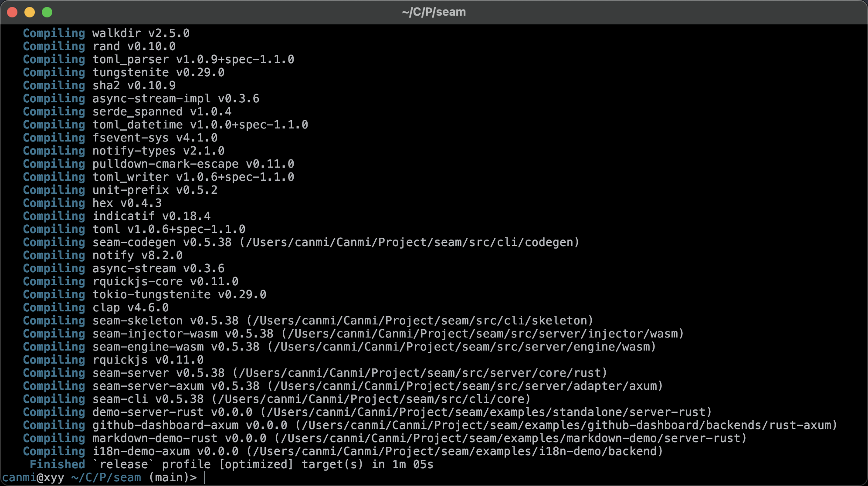868x486 pixels.
Task: Click the red close window button
Action: click(12, 12)
